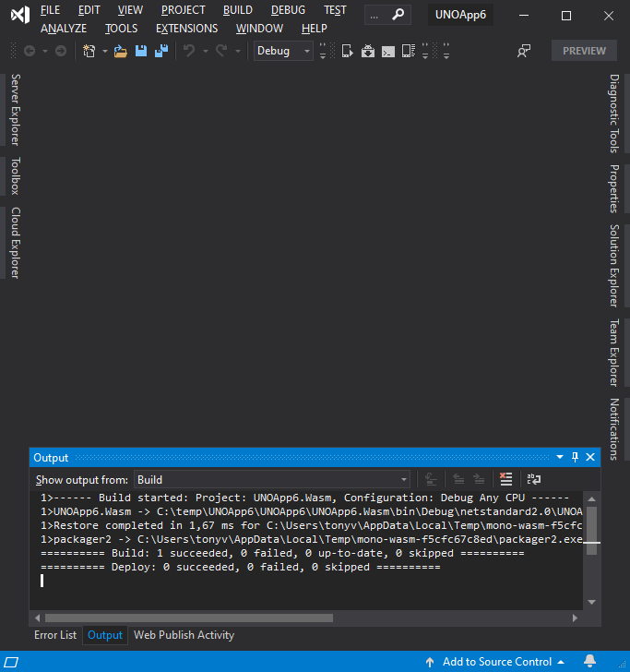Go to previous message in Output
The width and height of the screenshot is (630, 672).
tap(458, 480)
